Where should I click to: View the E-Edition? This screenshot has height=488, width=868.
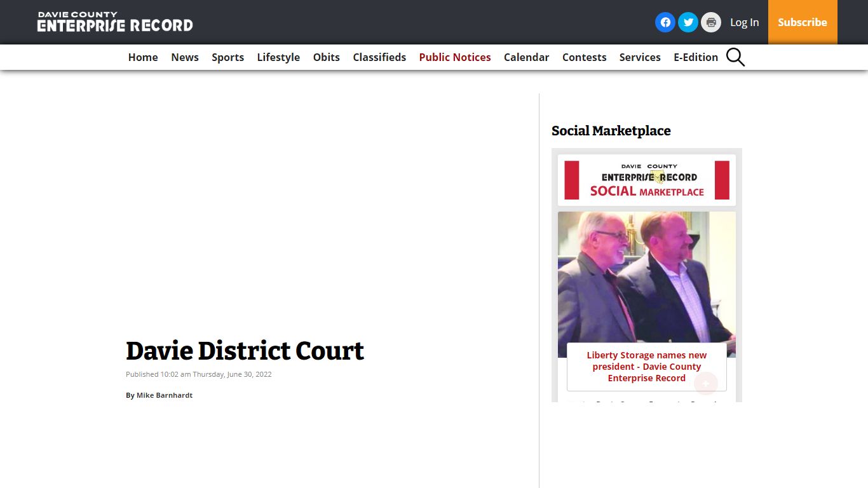[x=696, y=57]
